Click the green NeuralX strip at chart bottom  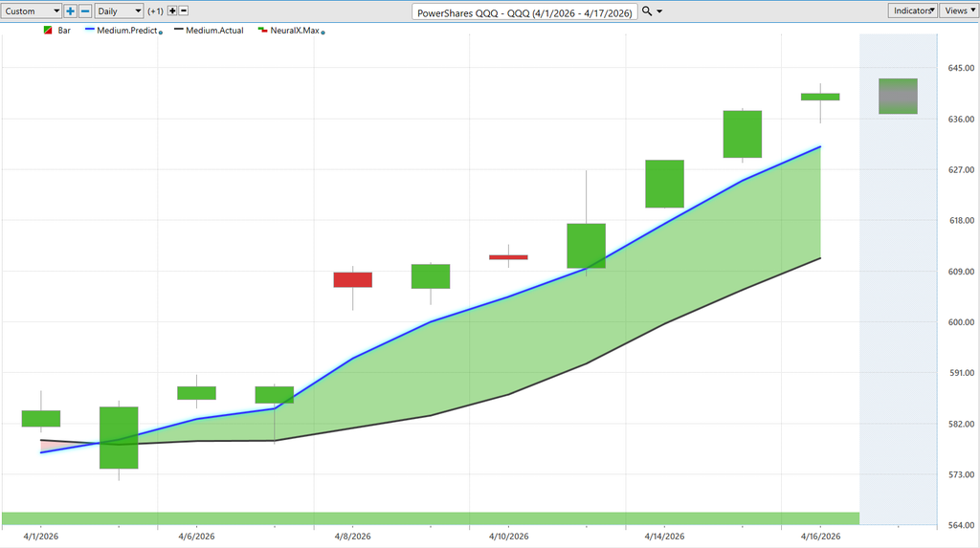[431, 518]
